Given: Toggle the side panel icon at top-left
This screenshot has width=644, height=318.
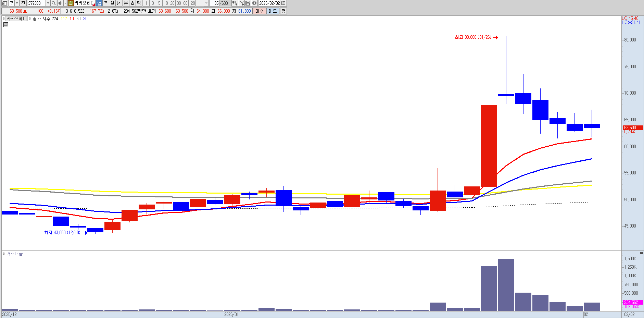Looking at the screenshot, I should (4, 3).
